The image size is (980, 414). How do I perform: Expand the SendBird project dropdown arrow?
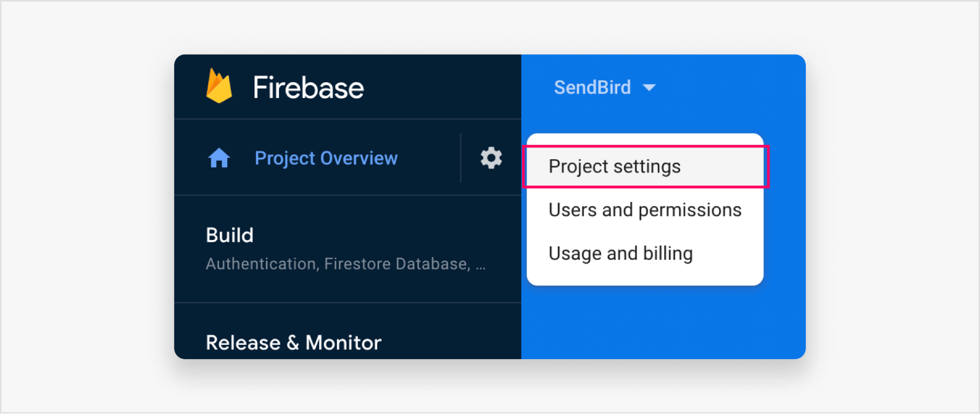[x=649, y=88]
